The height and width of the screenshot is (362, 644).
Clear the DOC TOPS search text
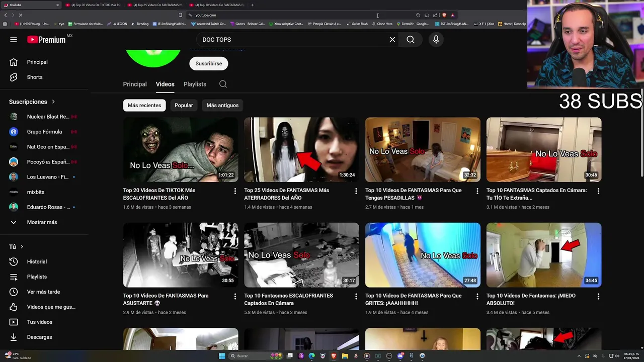(392, 40)
